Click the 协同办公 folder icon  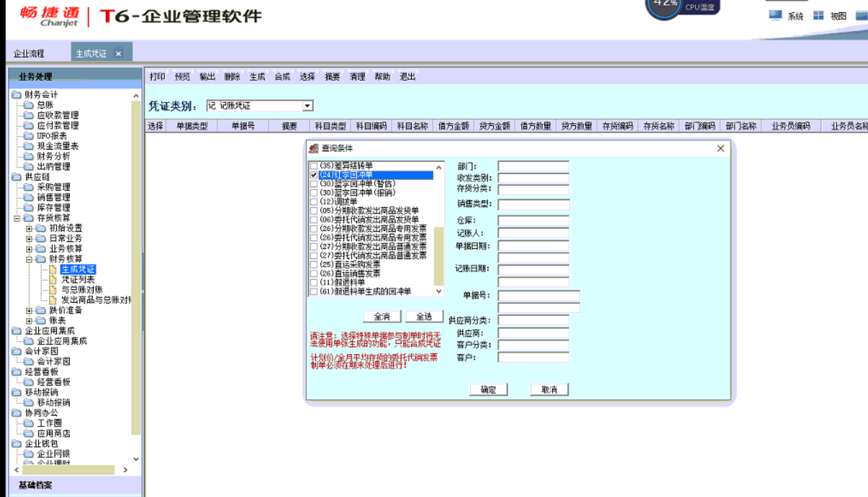point(16,413)
